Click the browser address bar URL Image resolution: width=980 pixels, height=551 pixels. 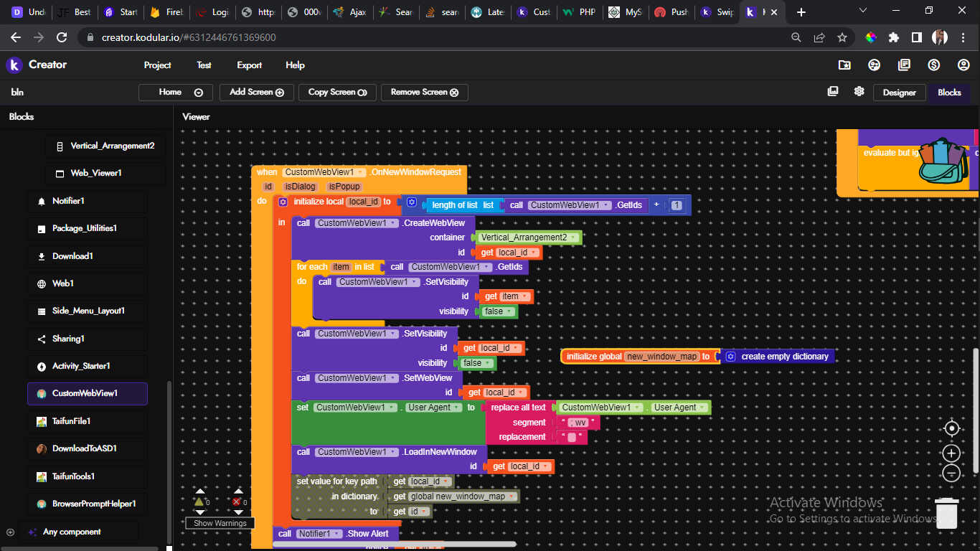pyautogui.click(x=189, y=37)
